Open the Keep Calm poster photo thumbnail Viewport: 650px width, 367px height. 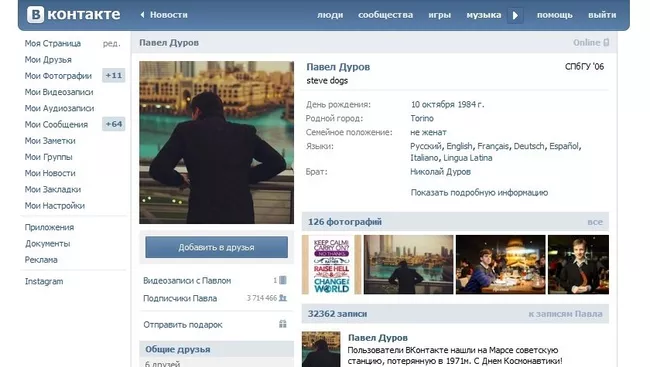coord(332,265)
